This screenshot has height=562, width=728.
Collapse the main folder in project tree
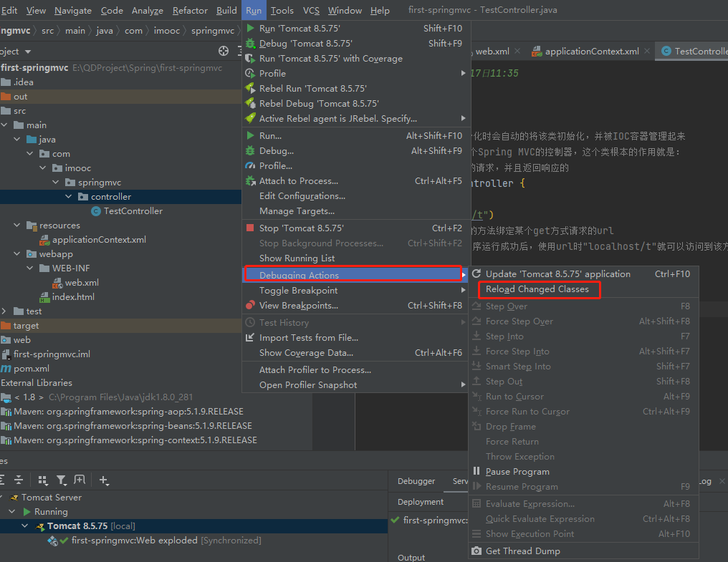click(x=4, y=125)
